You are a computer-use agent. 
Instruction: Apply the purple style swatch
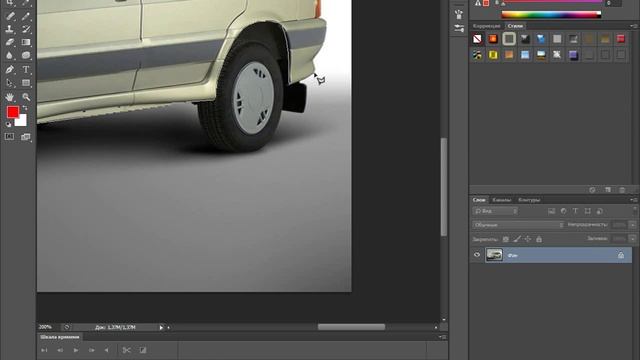click(573, 55)
